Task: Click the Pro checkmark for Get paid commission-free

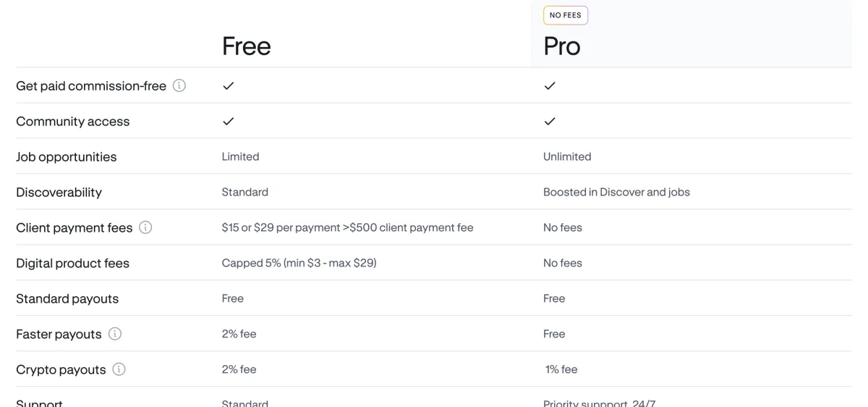Action: [x=550, y=85]
